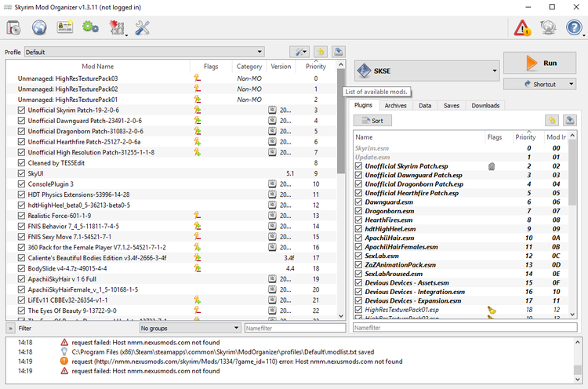Screen dimensions: 588x389
Task: Switch to the Plugins tab
Action: click(x=363, y=105)
